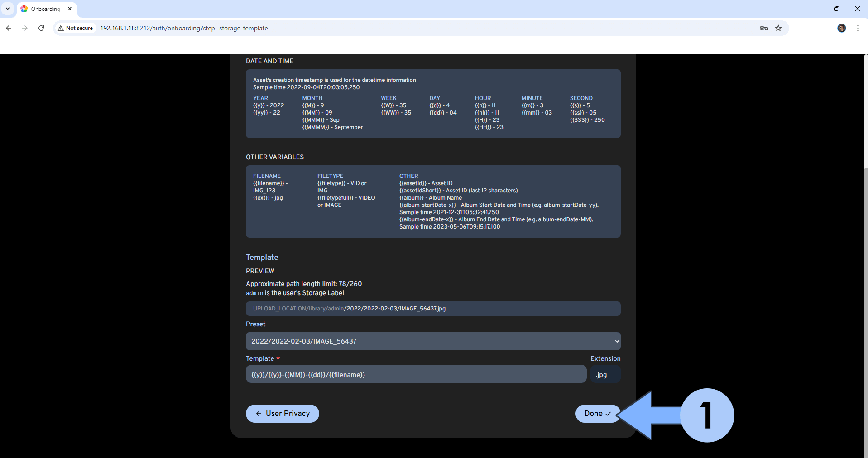
Task: Go back to User Privacy step
Action: 283,414
